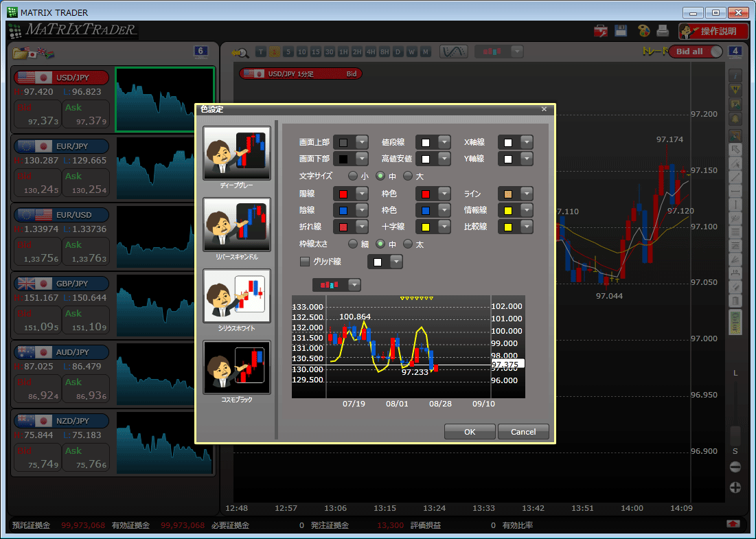This screenshot has height=539, width=756.
Task: Choose the コスモブラック theme thumbnail
Action: tap(237, 367)
